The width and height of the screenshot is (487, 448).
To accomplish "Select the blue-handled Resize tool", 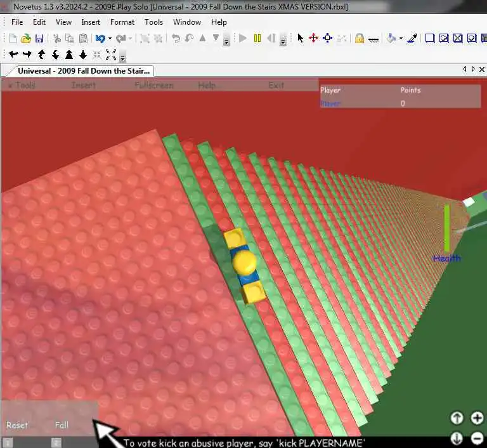I will coord(327,38).
